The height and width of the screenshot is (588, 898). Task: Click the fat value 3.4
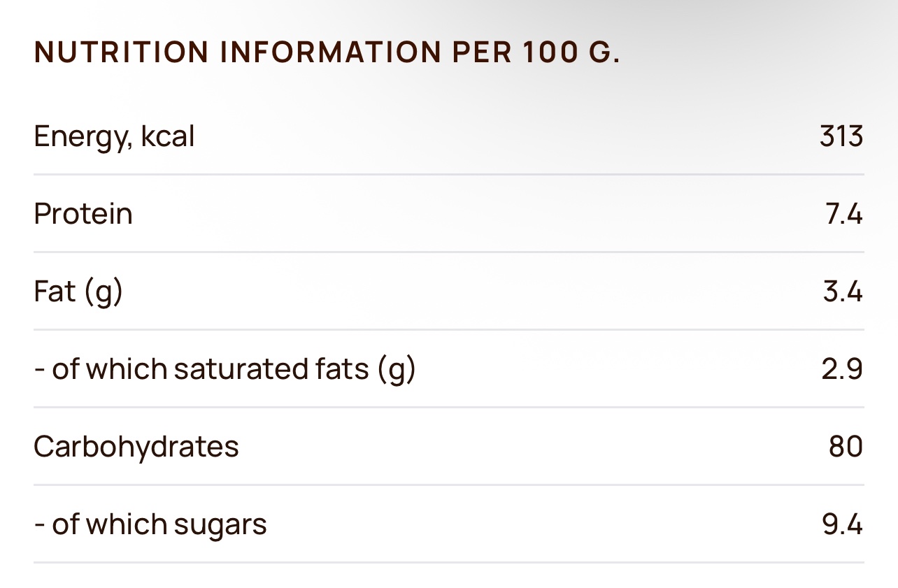[843, 291]
